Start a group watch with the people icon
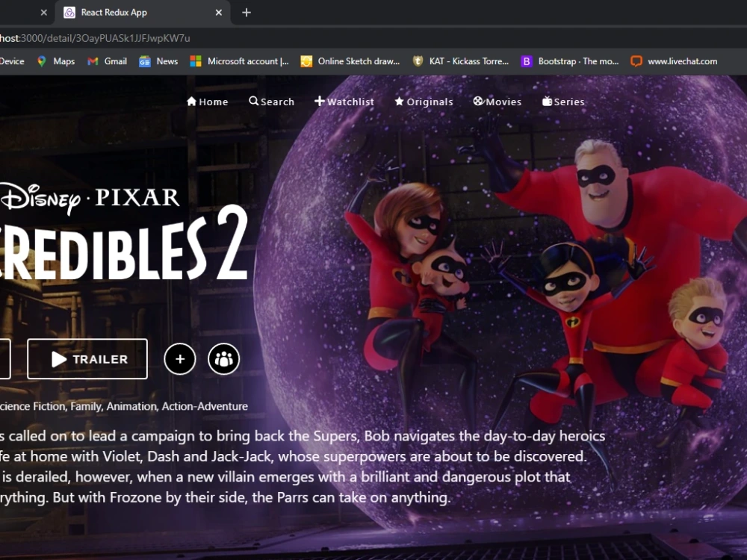Screen dimensions: 747x560 click(x=223, y=359)
